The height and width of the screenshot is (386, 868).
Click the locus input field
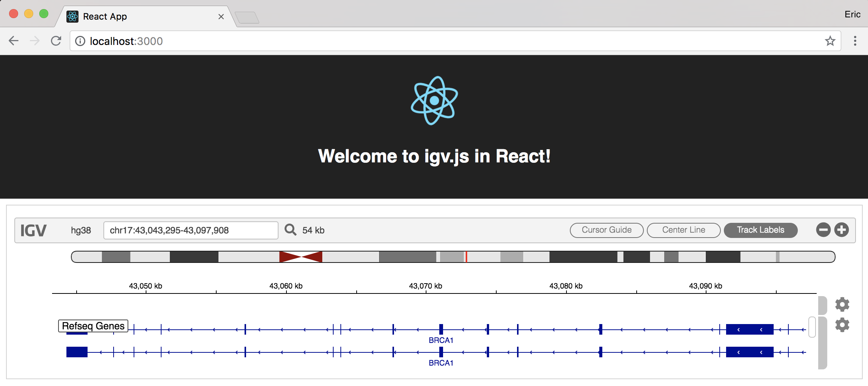click(191, 230)
